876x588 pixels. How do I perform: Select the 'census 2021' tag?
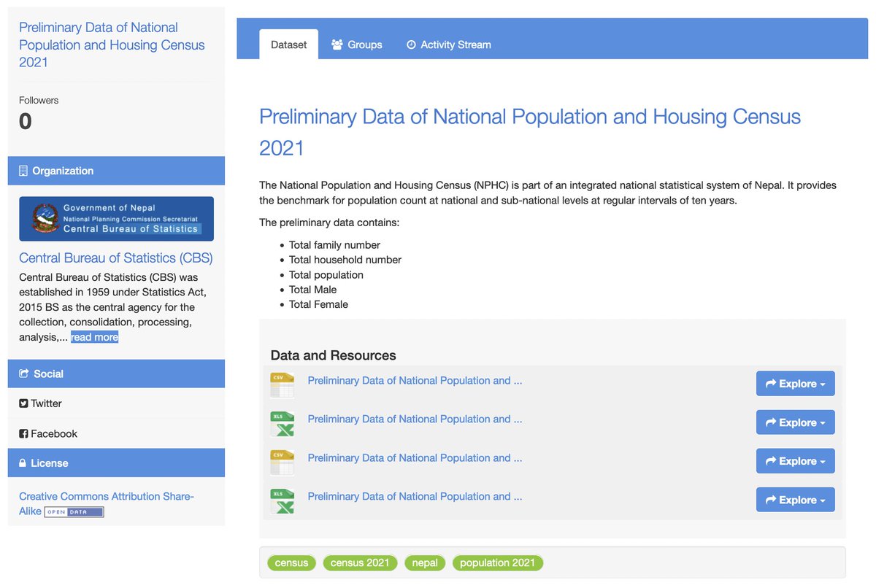[x=360, y=562]
